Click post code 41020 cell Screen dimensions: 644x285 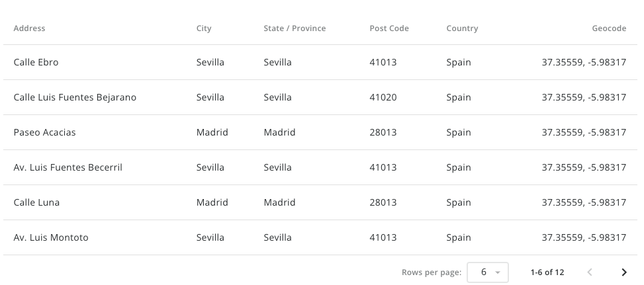(383, 98)
